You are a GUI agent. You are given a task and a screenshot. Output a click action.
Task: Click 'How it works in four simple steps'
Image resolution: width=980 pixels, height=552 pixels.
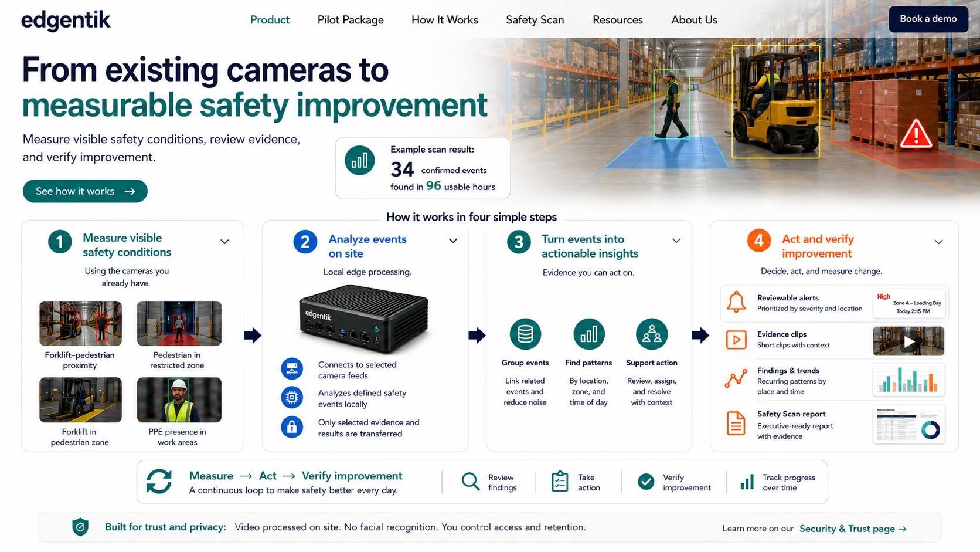[471, 217]
